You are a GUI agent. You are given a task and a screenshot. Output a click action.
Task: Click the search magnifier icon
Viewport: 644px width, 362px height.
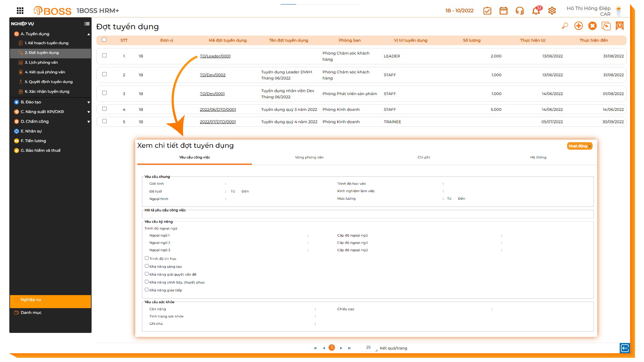point(565,26)
